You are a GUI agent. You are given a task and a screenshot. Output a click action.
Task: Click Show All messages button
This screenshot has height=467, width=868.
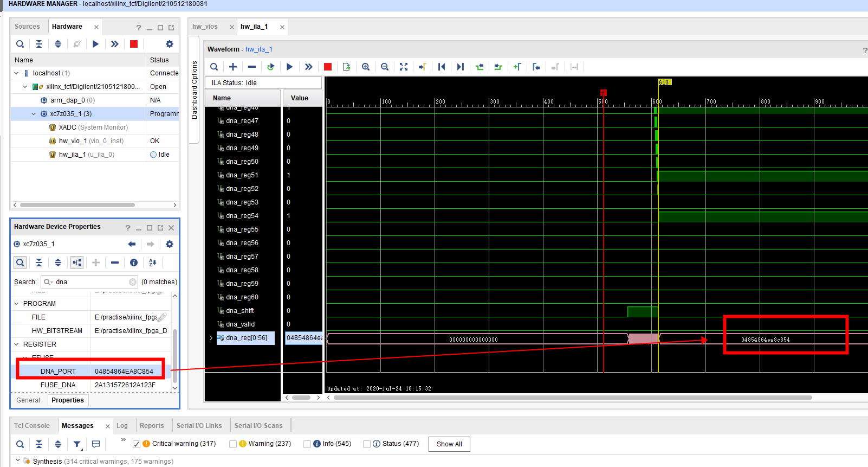[449, 444]
